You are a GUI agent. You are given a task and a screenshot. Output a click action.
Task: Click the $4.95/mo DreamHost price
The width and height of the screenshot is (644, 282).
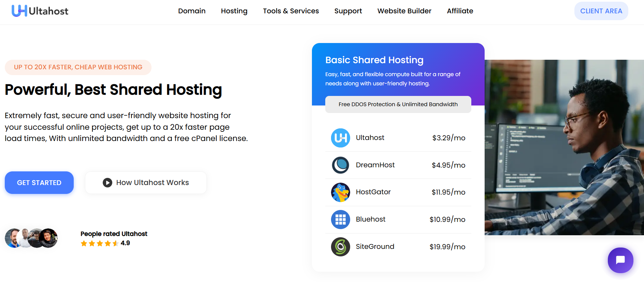point(448,165)
